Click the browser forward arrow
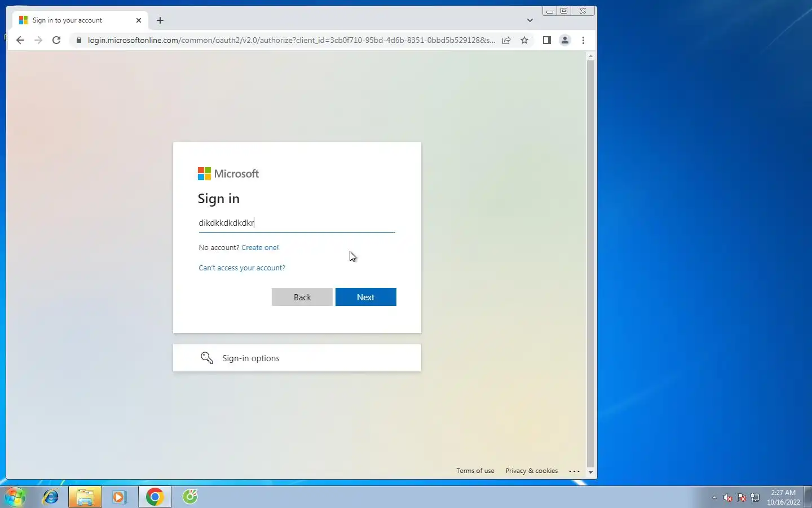 38,40
